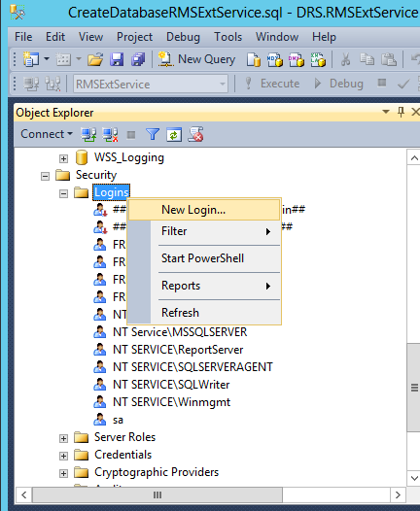The width and height of the screenshot is (420, 511).
Task: Click the Execute button
Action: click(x=272, y=84)
